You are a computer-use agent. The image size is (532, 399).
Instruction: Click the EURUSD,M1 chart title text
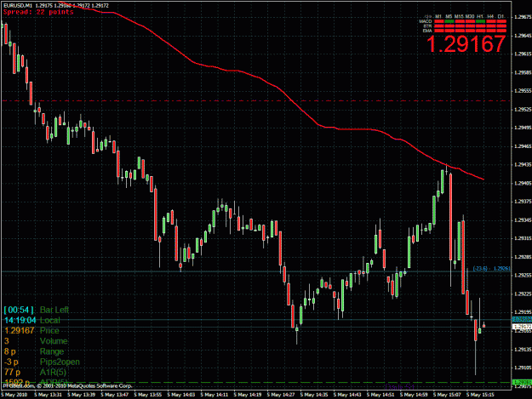click(18, 6)
